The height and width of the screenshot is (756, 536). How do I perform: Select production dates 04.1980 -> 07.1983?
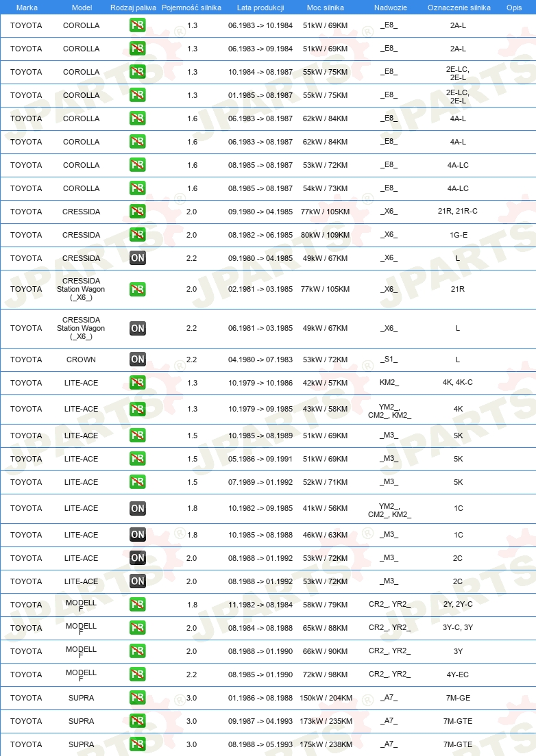point(260,360)
